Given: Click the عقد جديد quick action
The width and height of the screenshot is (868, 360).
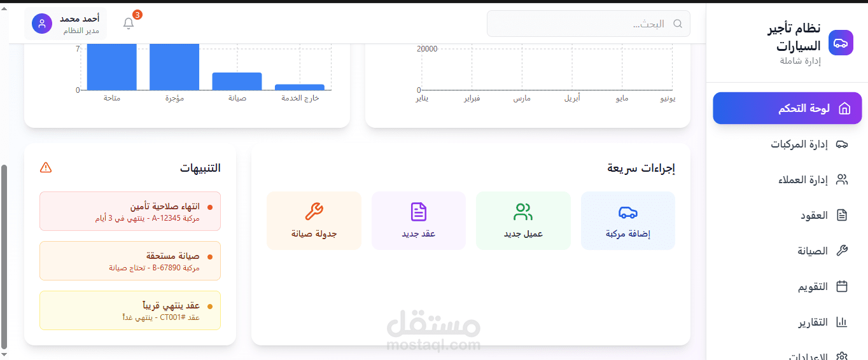Looking at the screenshot, I should (x=419, y=221).
